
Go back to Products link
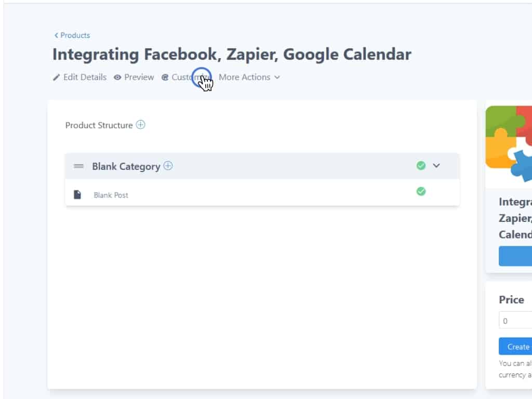click(x=75, y=35)
